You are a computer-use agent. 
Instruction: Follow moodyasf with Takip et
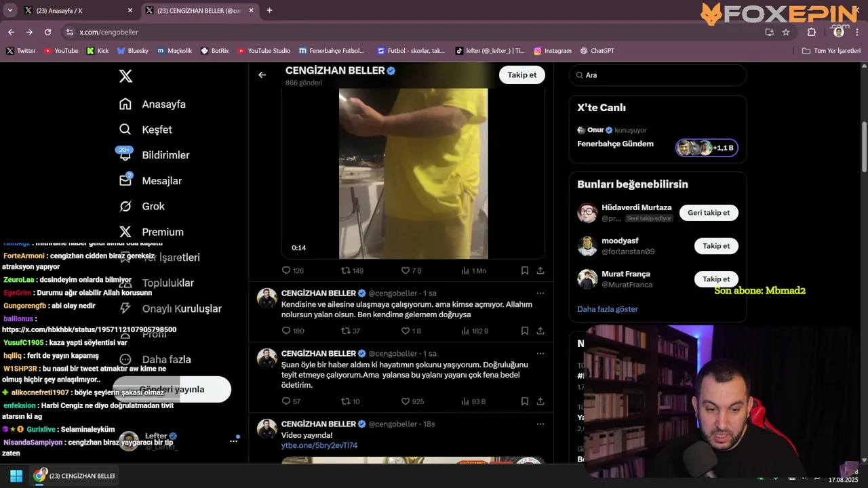716,246
